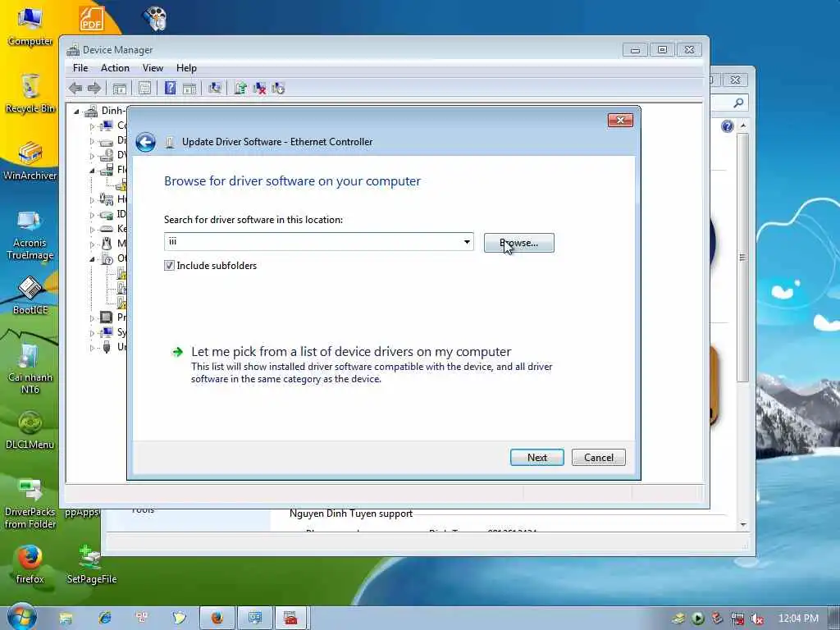Select the IDE ATA controllers icon in tree
The image size is (840, 630).
coord(107,214)
